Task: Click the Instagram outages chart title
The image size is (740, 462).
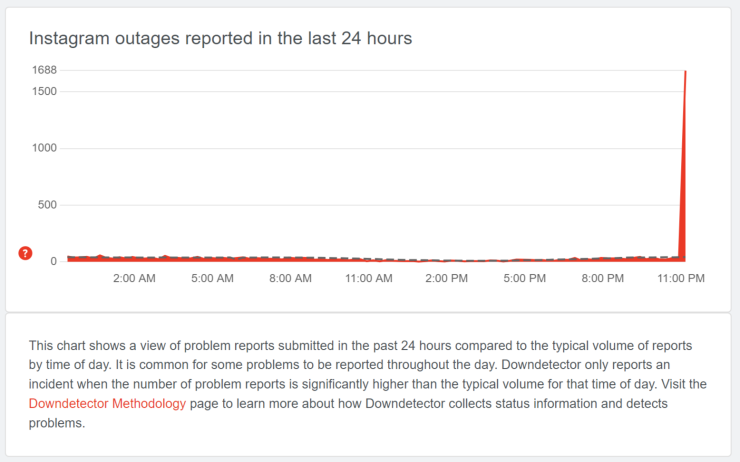Action: [x=220, y=38]
